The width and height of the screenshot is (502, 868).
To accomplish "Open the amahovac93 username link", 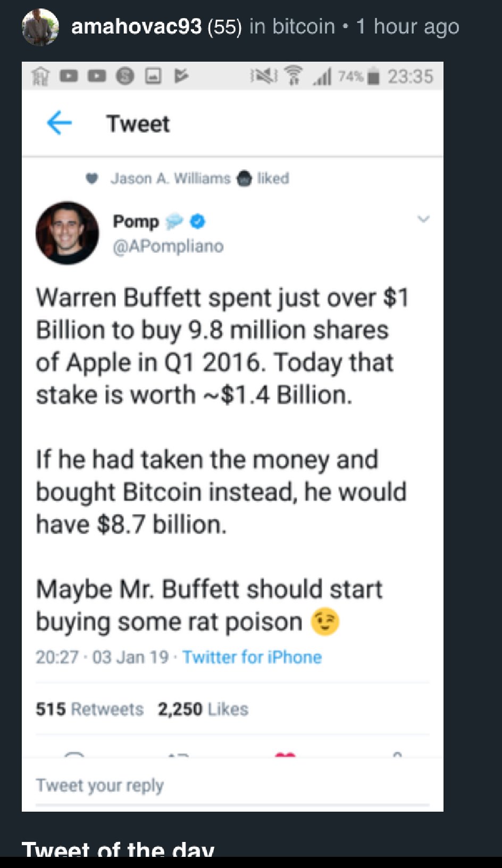I will tap(136, 27).
